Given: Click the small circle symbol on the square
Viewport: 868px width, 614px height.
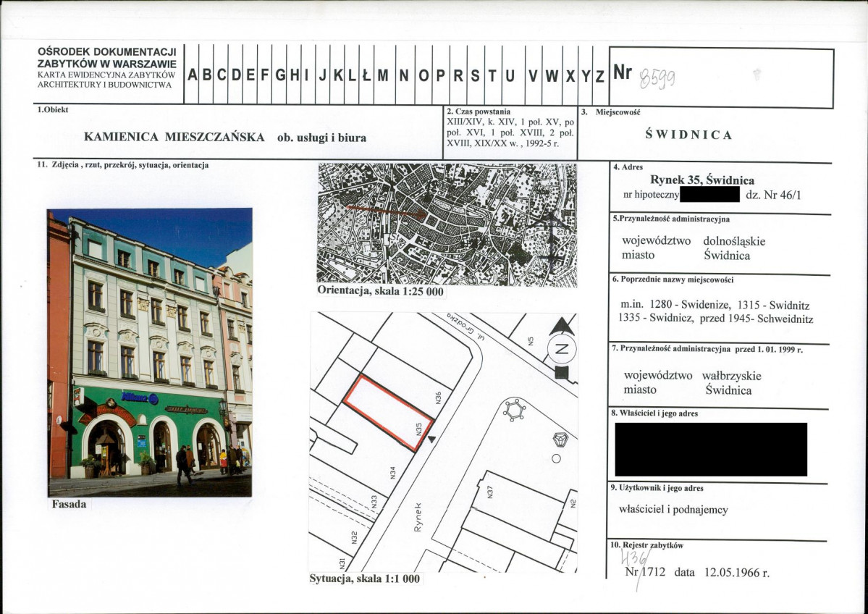Looking at the screenshot, I should pos(555,458).
